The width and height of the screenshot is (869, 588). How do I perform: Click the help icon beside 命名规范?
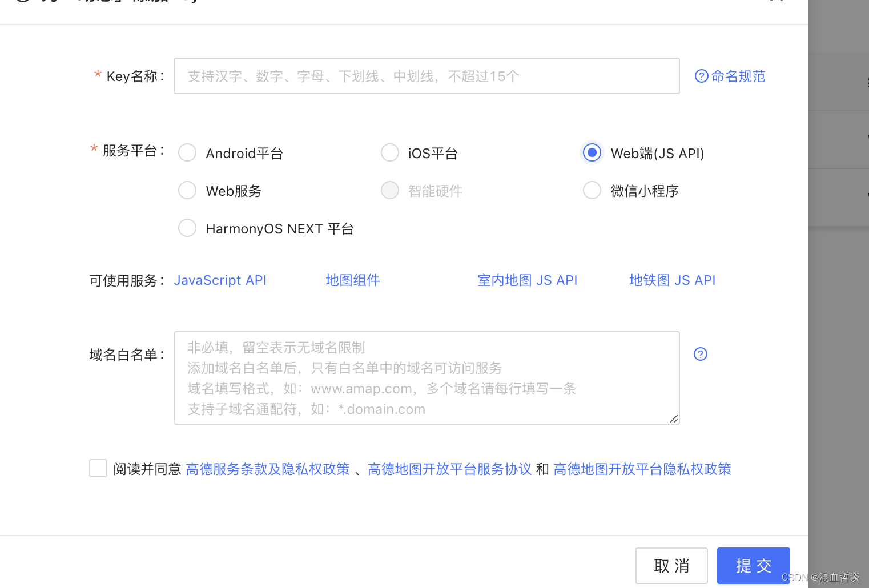pos(701,76)
